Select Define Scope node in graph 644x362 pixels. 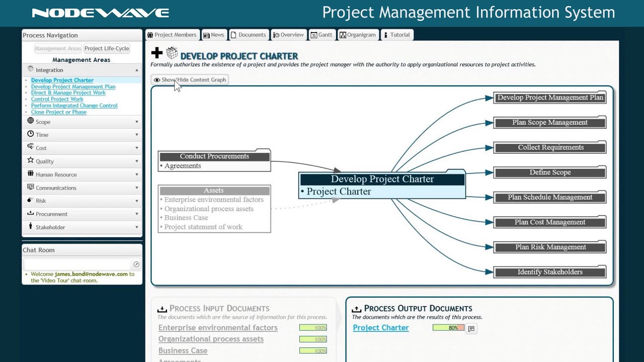pyautogui.click(x=550, y=172)
